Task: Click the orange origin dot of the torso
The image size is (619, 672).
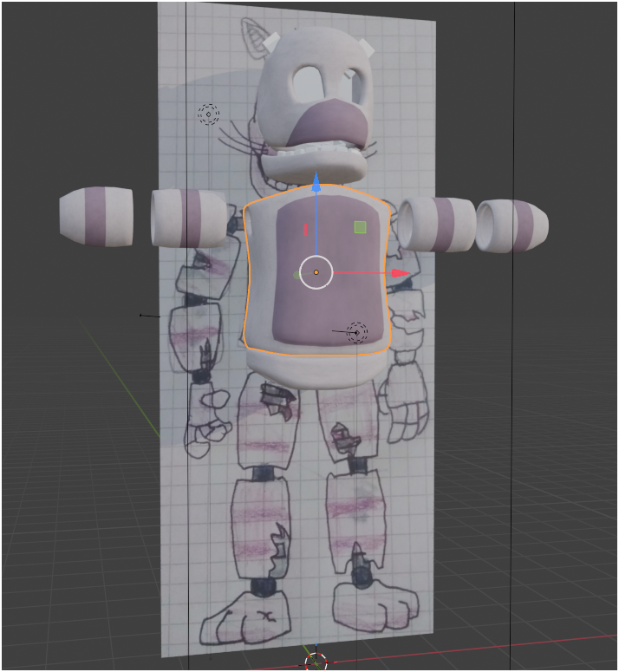Action: (316, 272)
